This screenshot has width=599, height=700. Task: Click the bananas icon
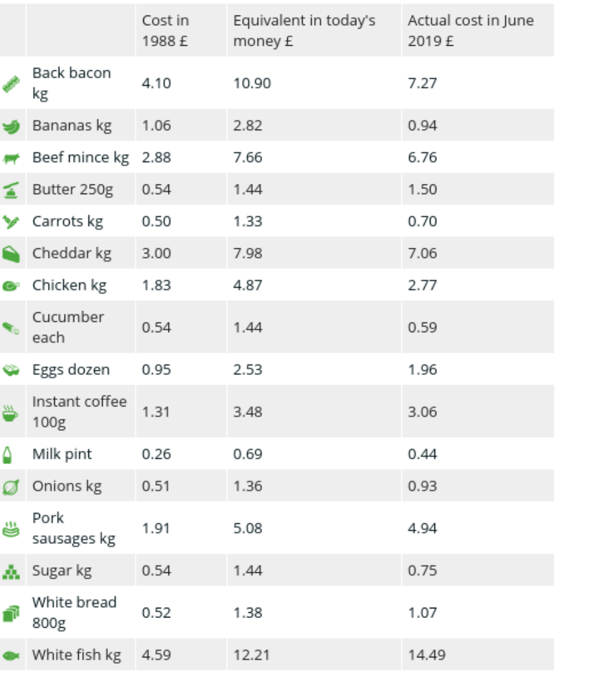11,126
